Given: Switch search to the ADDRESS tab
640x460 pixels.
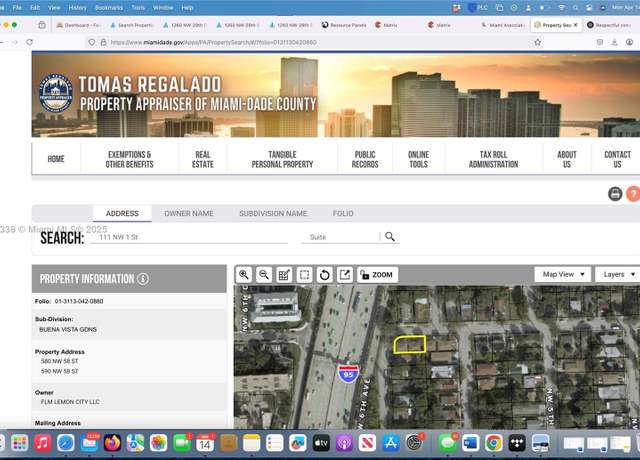Looking at the screenshot, I should tap(122, 213).
